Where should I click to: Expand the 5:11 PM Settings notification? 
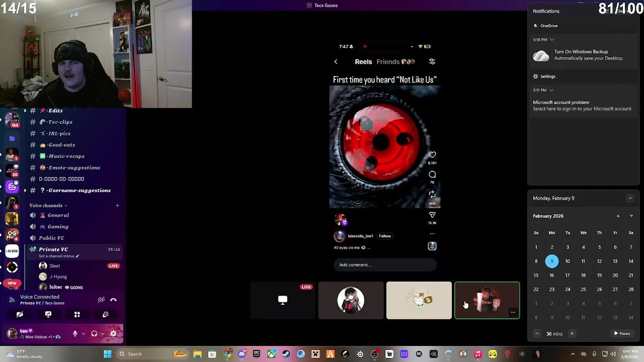551,90
